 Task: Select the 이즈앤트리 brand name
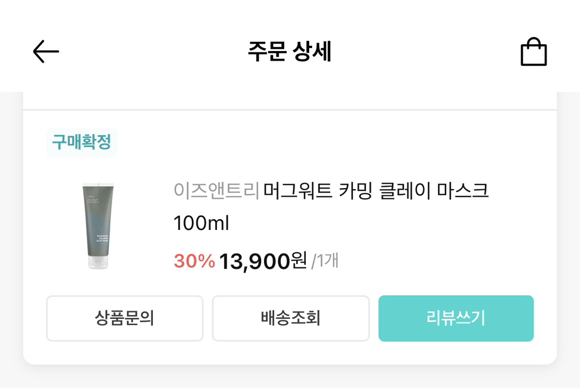(216, 191)
